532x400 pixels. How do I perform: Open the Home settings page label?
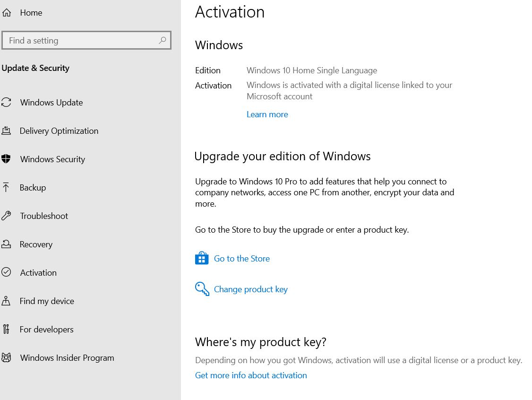click(31, 13)
